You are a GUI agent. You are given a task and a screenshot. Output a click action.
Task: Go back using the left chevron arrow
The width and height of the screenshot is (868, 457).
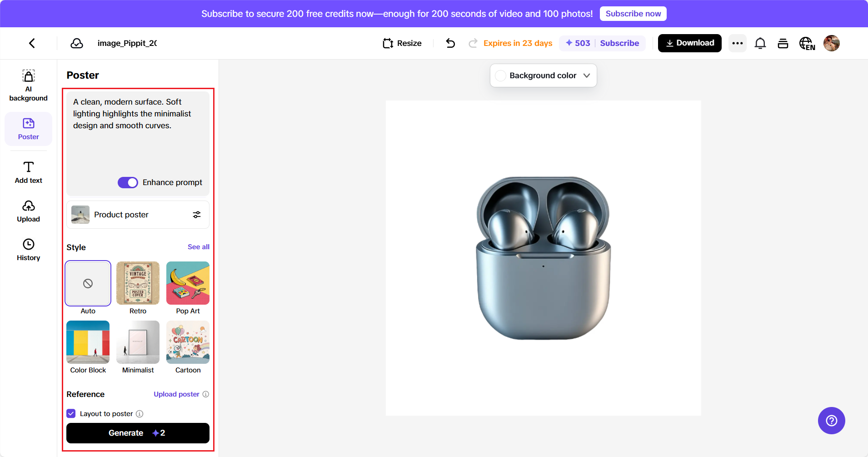32,43
